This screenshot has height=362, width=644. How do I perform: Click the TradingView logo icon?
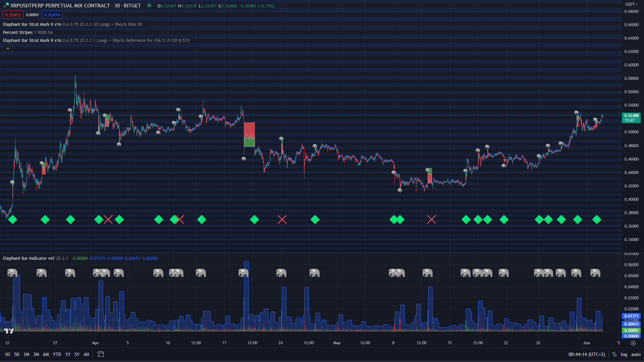point(9,331)
